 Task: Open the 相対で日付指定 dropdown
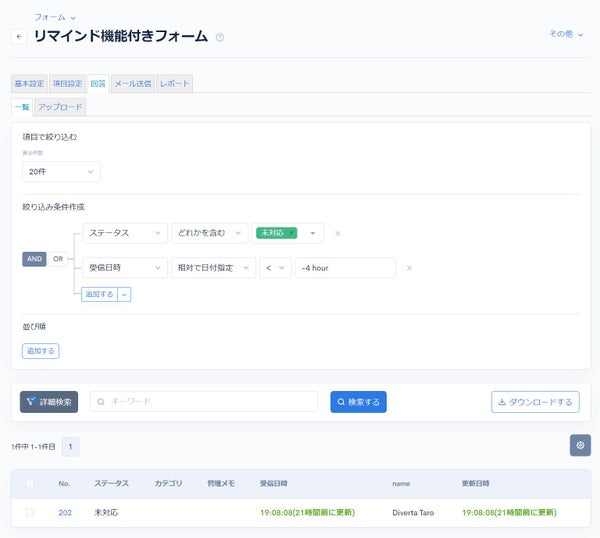(213, 268)
